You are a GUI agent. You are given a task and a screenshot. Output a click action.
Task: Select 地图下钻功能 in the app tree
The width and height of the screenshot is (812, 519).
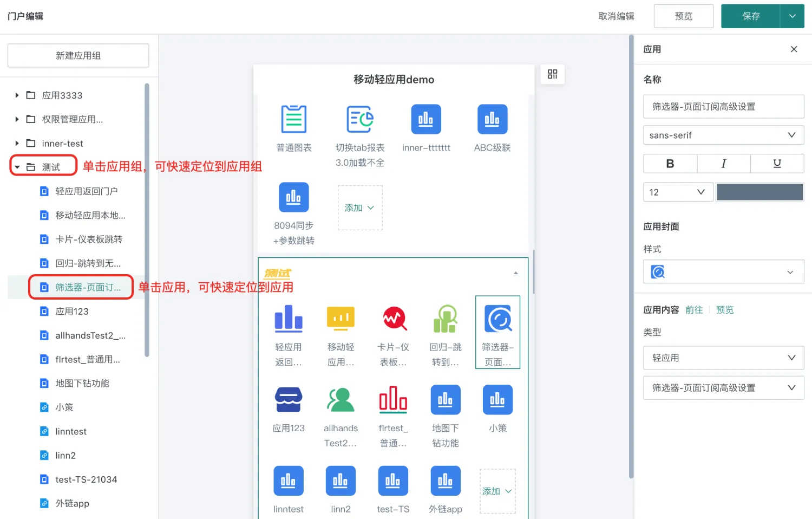coord(82,384)
